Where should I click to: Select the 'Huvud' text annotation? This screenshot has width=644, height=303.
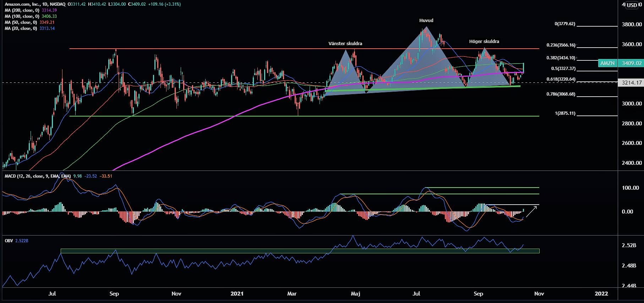click(x=426, y=21)
